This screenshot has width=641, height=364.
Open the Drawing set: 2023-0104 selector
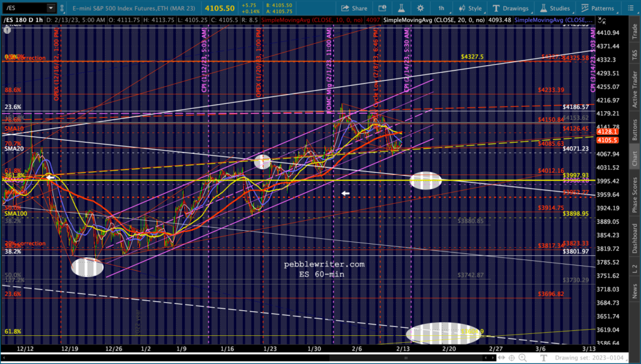click(x=591, y=358)
